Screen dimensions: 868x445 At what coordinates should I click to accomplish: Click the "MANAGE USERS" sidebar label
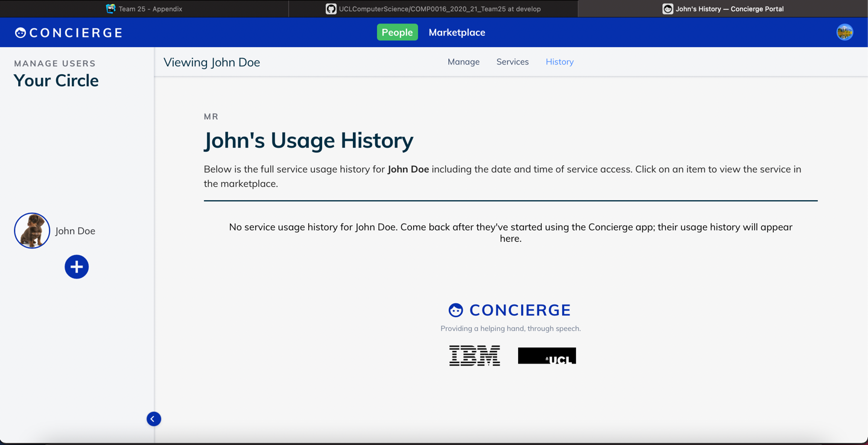(x=55, y=63)
